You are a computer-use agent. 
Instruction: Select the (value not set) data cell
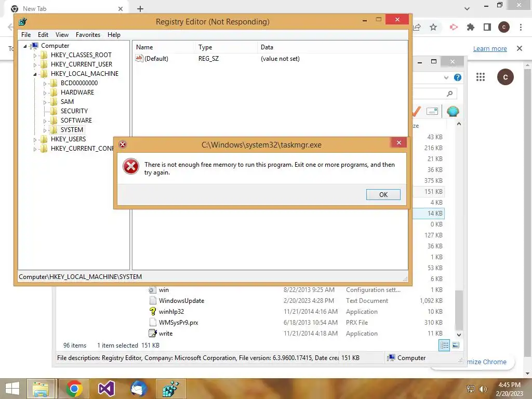[280, 58]
